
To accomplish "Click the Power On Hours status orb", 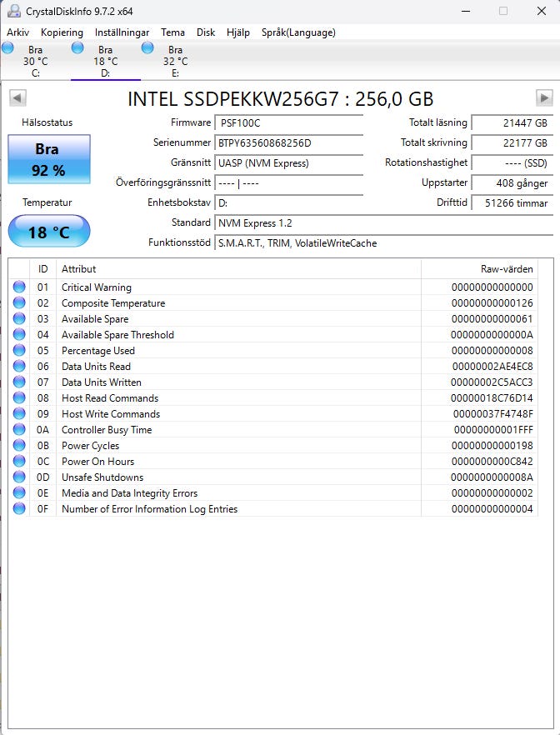I will coord(19,462).
